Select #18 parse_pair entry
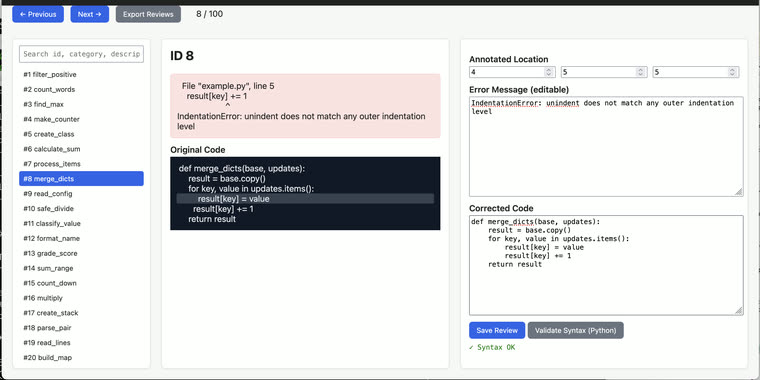The height and width of the screenshot is (380, 760). [x=81, y=328]
